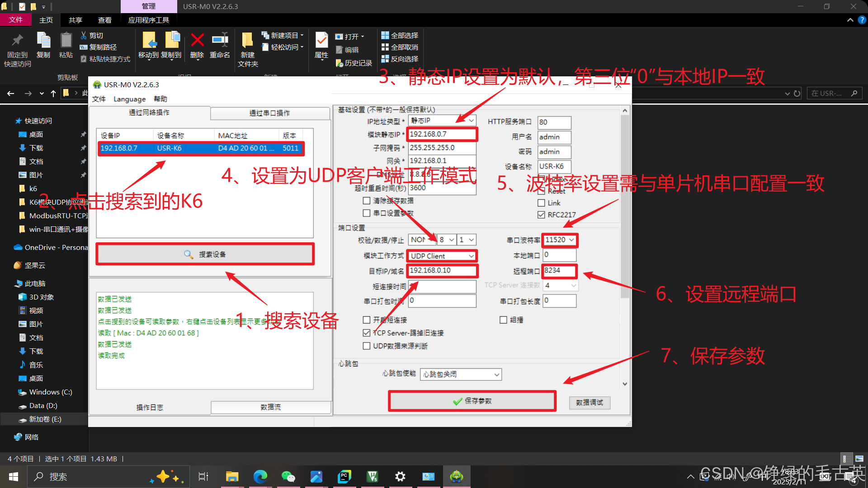Toggle the RFC2217 checkbox
Viewport: 868px width, 488px height.
click(x=541, y=215)
